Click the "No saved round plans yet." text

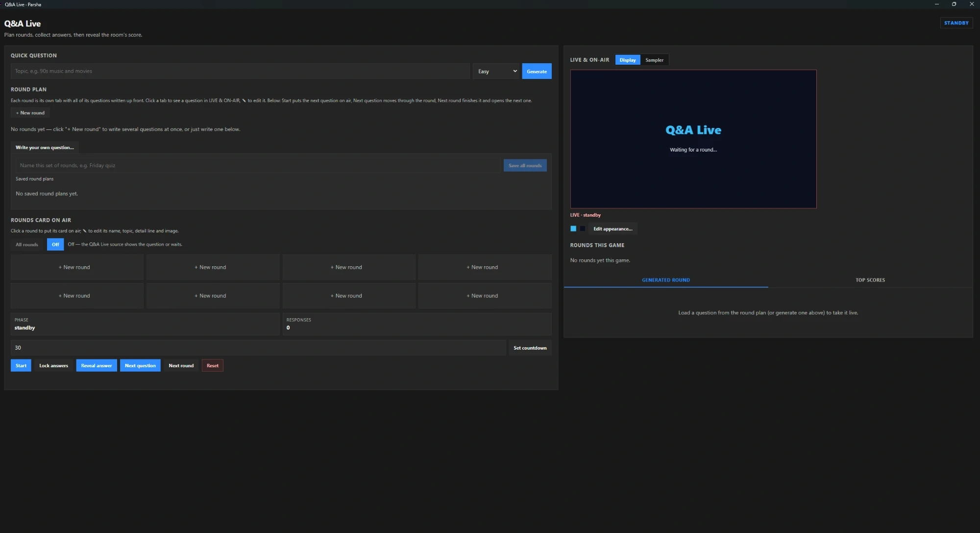[x=47, y=194]
